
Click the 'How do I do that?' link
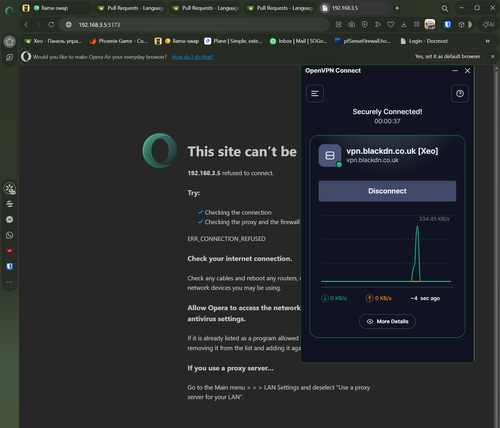tap(192, 57)
